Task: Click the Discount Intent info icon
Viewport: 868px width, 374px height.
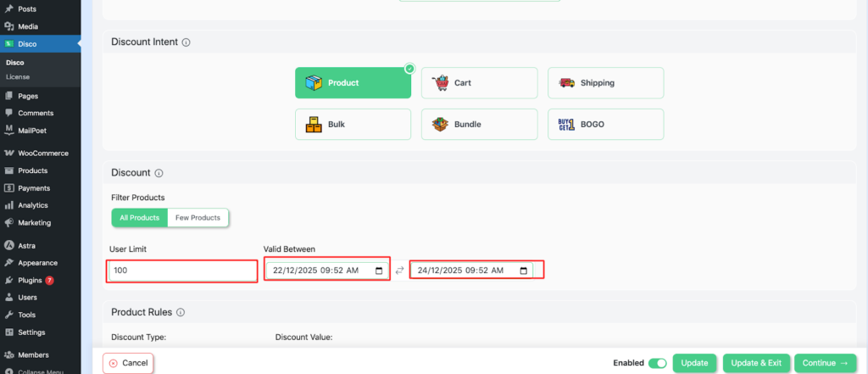Action: (186, 42)
